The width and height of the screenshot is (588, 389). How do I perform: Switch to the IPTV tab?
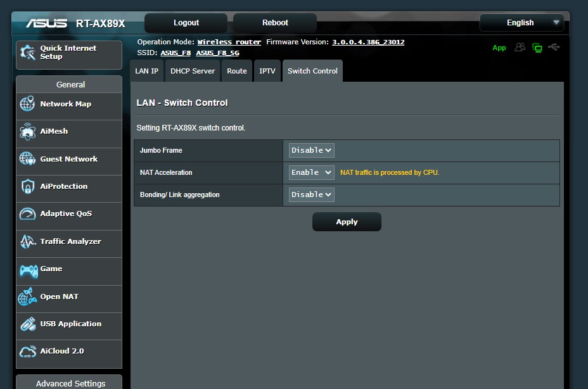267,71
